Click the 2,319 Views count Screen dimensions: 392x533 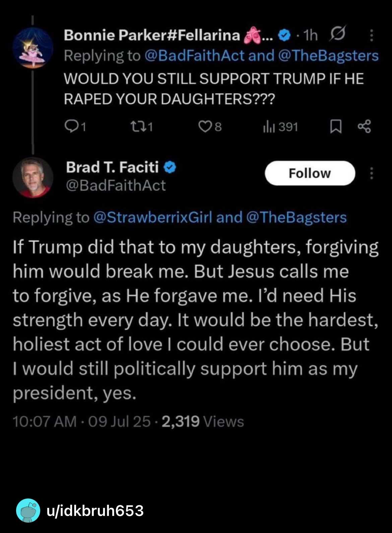point(202,421)
